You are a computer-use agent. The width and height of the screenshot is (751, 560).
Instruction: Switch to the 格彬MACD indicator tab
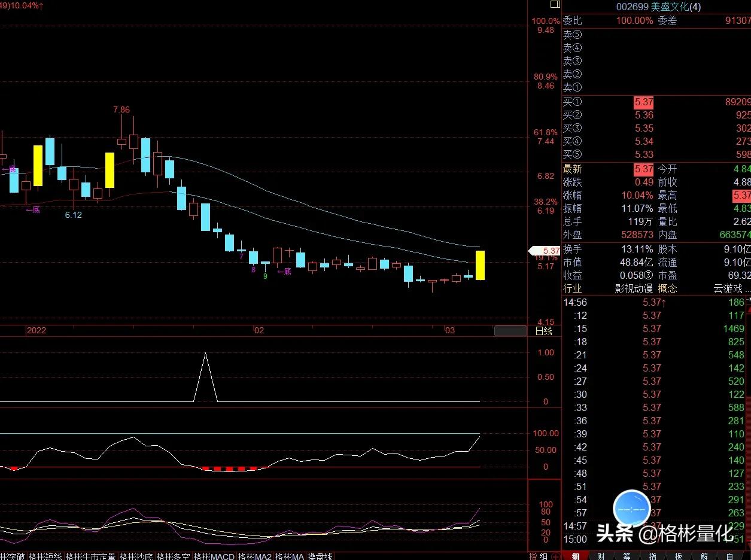coord(214,556)
